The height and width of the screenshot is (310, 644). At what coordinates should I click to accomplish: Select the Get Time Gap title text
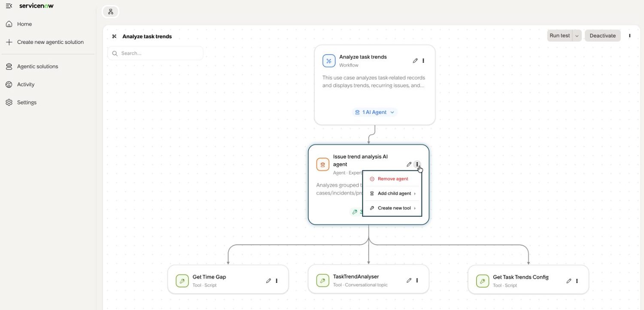[x=209, y=277]
